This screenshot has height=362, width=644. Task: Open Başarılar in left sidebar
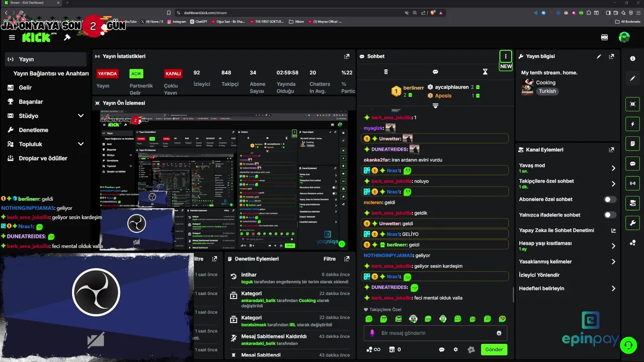(31, 102)
